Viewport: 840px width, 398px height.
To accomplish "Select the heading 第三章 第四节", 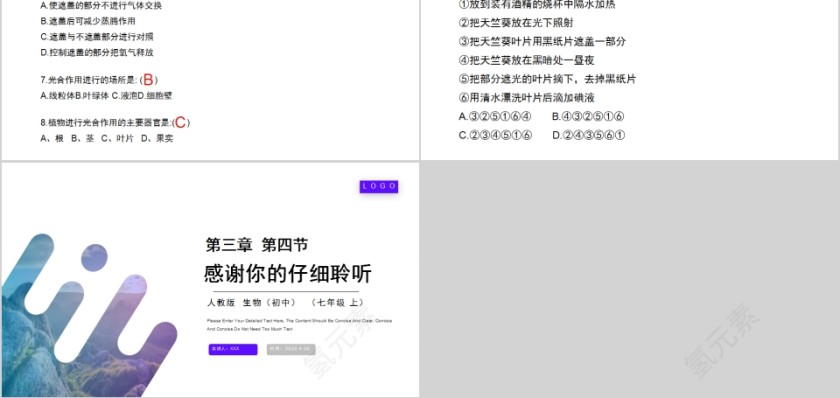I will pyautogui.click(x=257, y=245).
